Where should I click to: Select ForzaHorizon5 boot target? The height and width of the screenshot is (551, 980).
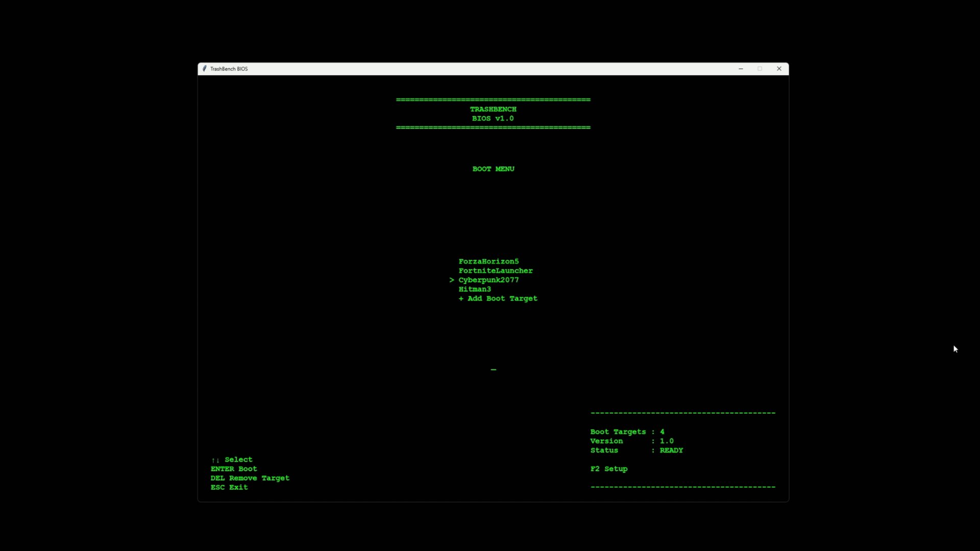[x=488, y=261]
